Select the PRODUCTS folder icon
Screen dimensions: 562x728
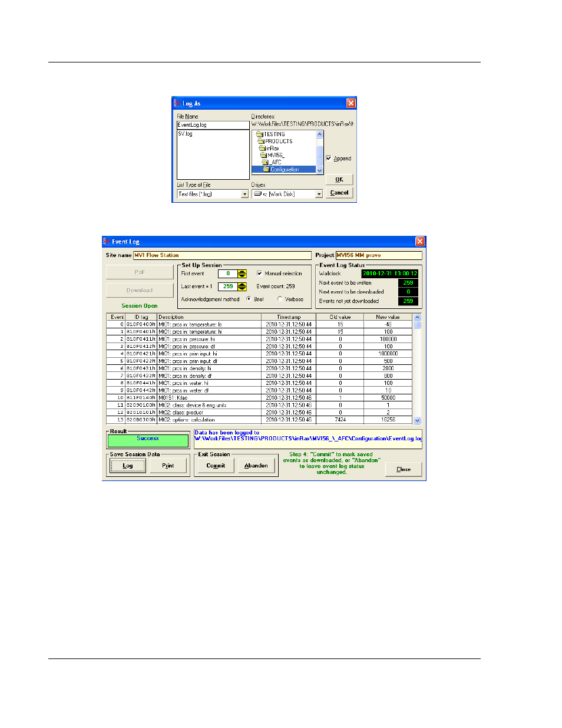[261, 141]
